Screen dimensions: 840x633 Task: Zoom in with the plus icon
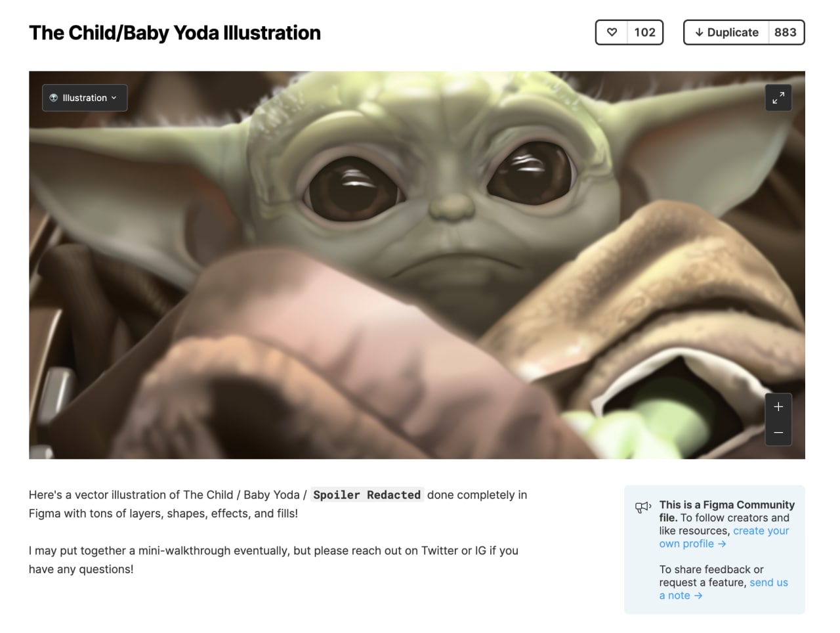pos(778,406)
